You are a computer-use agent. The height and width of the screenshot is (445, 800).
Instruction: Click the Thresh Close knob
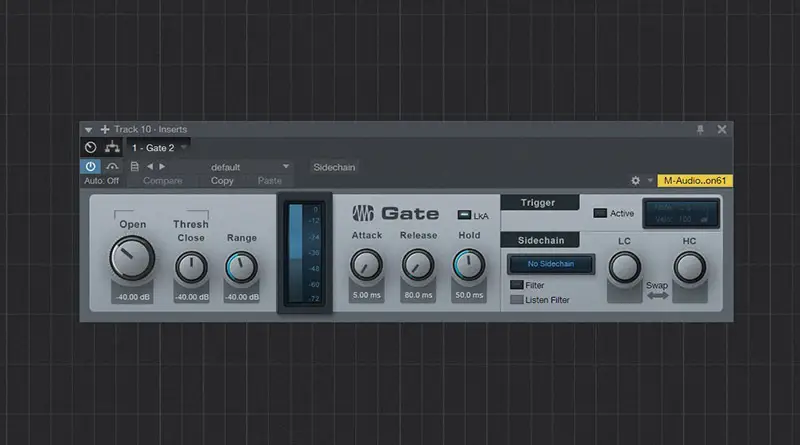tap(191, 267)
